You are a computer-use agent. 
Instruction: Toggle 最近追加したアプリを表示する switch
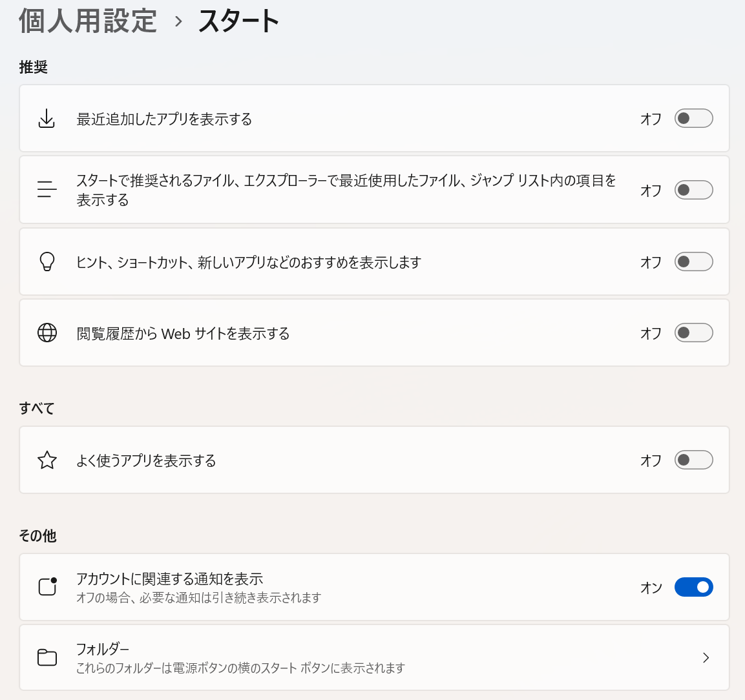pos(694,118)
